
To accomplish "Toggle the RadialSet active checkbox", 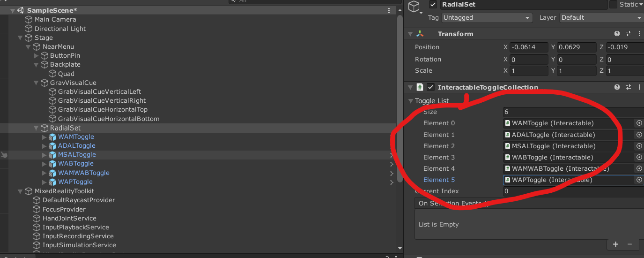I will pos(433,5).
